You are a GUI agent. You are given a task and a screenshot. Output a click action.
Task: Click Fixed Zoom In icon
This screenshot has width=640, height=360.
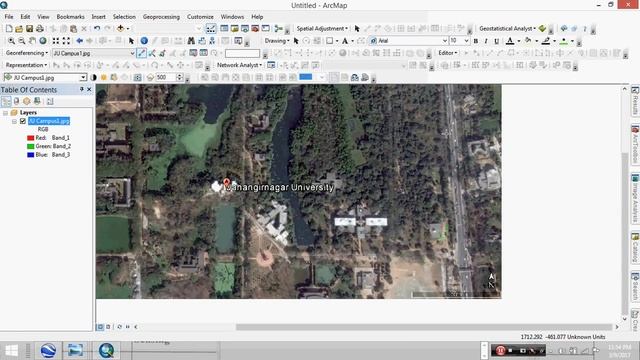point(56,41)
